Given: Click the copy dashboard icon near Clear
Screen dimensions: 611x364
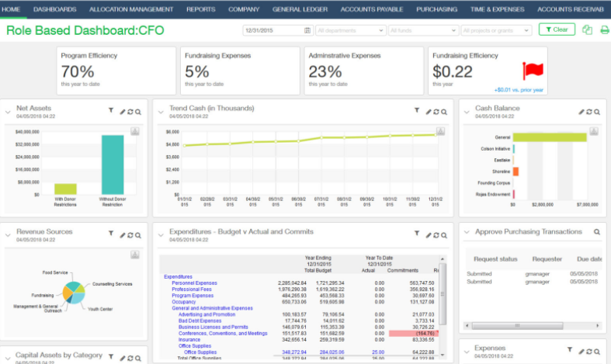Looking at the screenshot, I should [x=587, y=29].
